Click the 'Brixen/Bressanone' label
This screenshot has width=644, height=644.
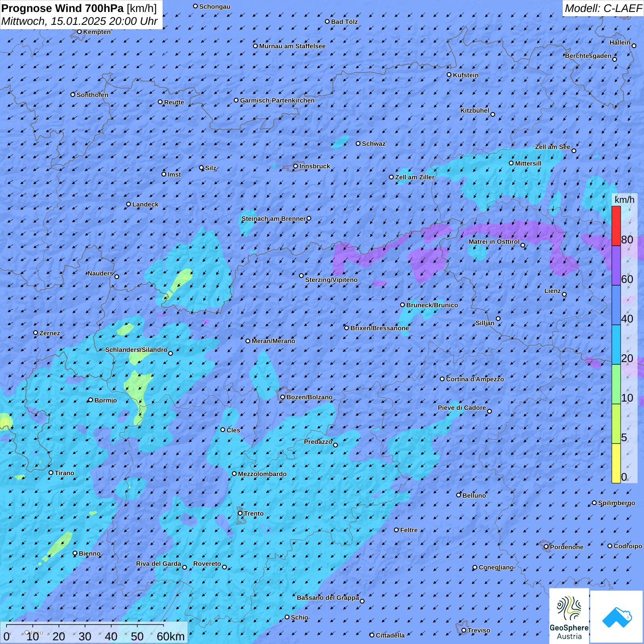coord(379,328)
